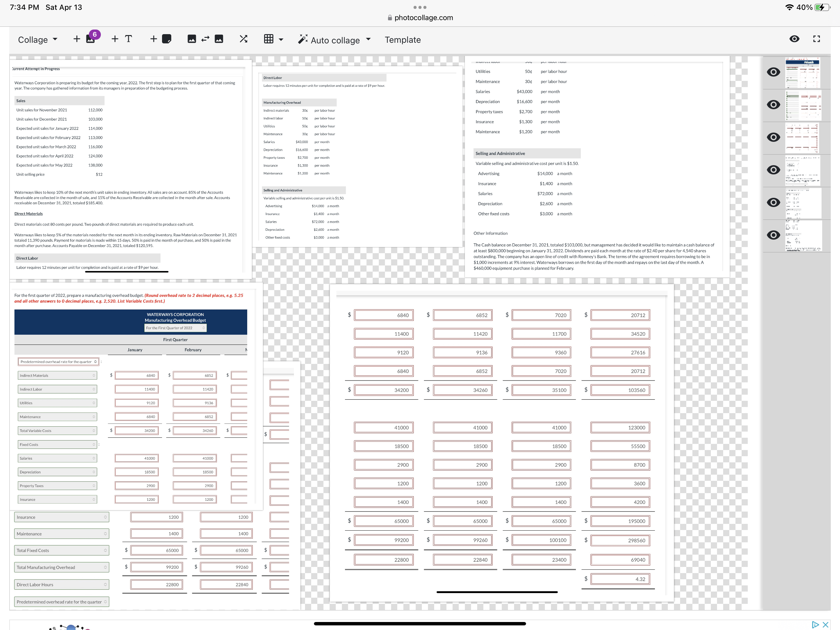The image size is (840, 630).
Task: Toggle visibility of the second sidebar image
Action: (773, 105)
